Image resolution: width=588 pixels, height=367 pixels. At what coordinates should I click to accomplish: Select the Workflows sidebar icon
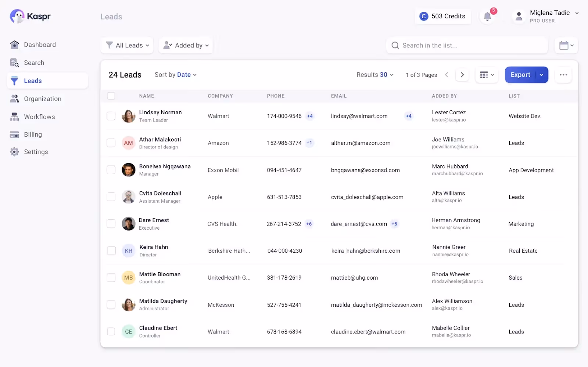pyautogui.click(x=14, y=116)
